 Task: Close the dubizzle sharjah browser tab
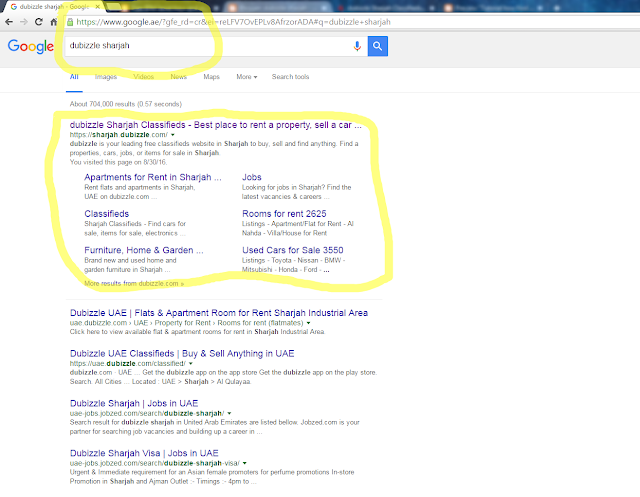pos(98,7)
